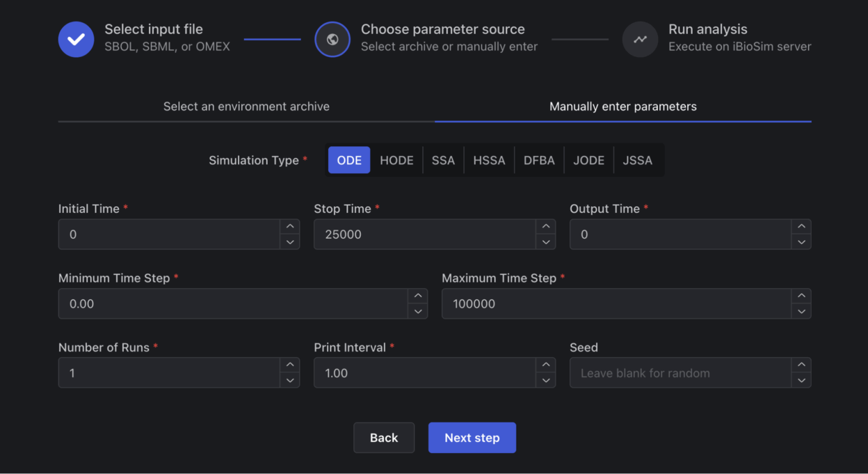Select ODE simulation type
The height and width of the screenshot is (474, 868).
[x=349, y=160]
